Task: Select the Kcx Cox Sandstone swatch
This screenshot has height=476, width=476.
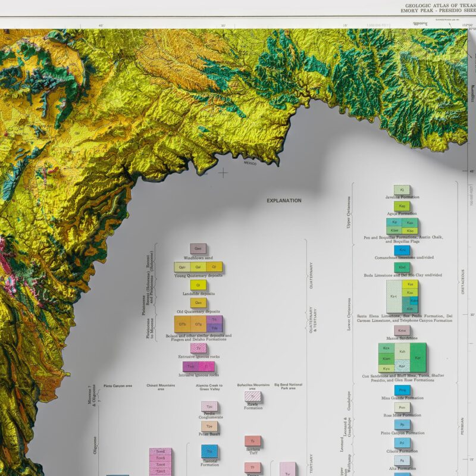Action: point(386,348)
